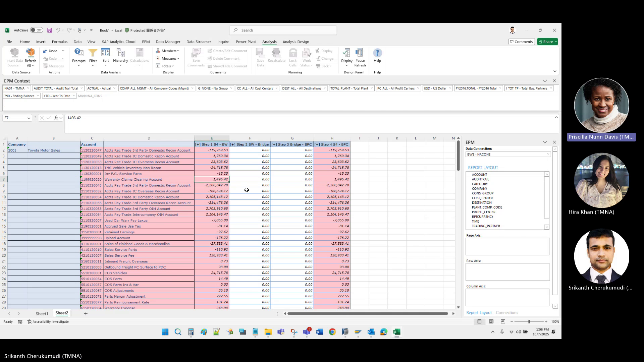The width and height of the screenshot is (644, 362).
Task: Expand the USD - US Dollar dimension dropdown
Action: tap(449, 88)
